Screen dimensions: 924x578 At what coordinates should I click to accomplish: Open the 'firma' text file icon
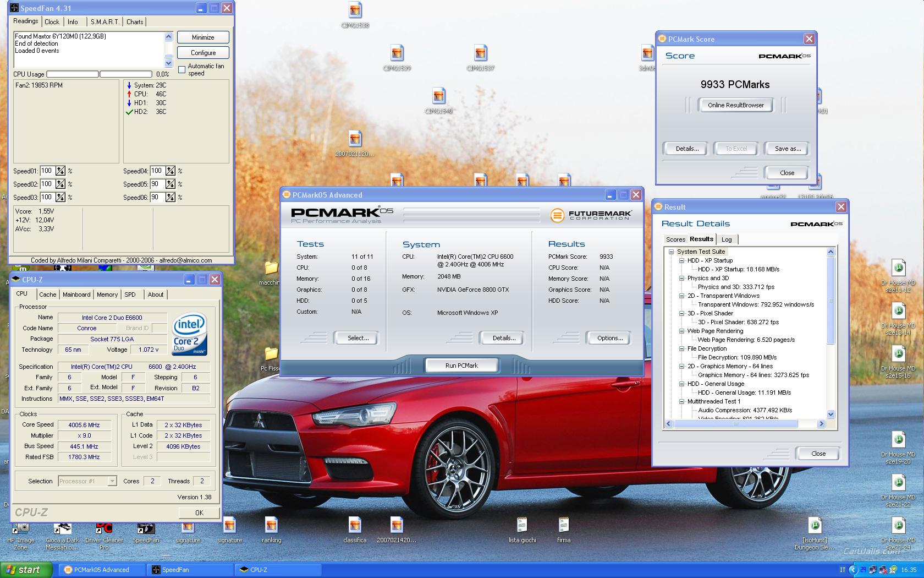[564, 530]
